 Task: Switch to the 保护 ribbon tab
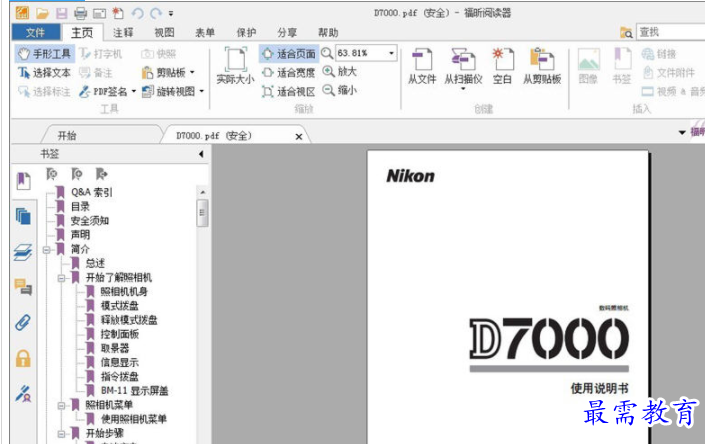click(246, 32)
